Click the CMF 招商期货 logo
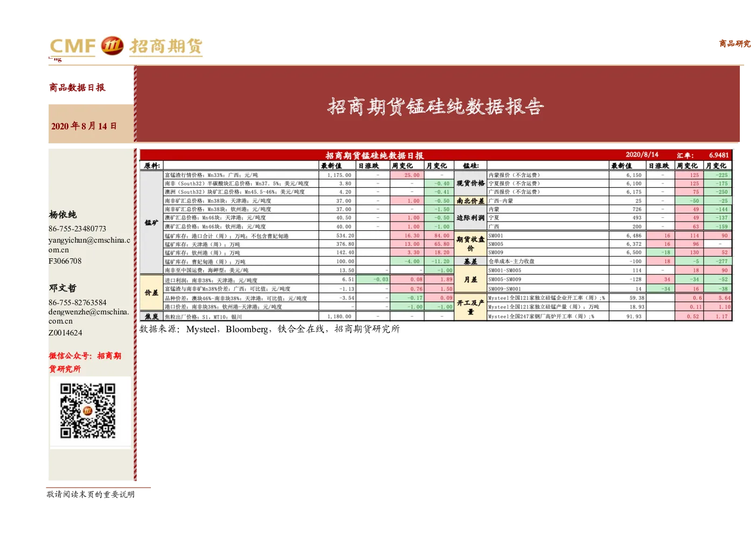Image resolution: width=756 pixels, height=535 pixels. click(x=126, y=46)
